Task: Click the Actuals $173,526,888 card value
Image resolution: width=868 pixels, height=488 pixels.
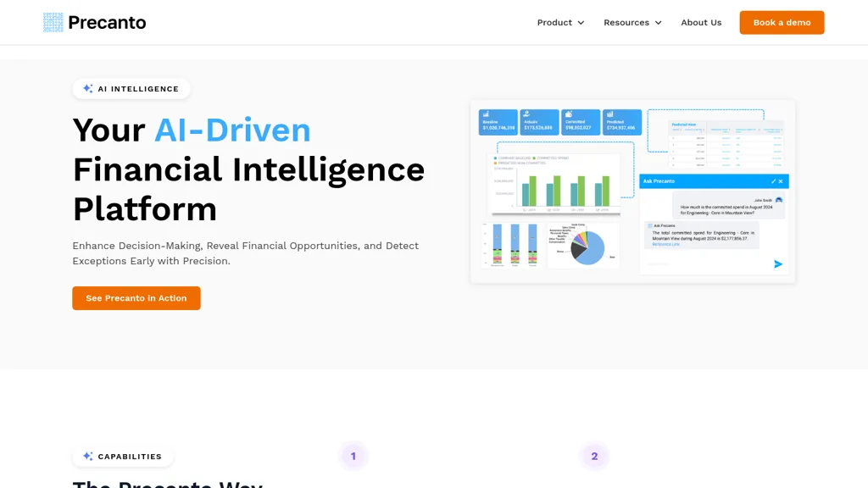Action: pyautogui.click(x=538, y=128)
